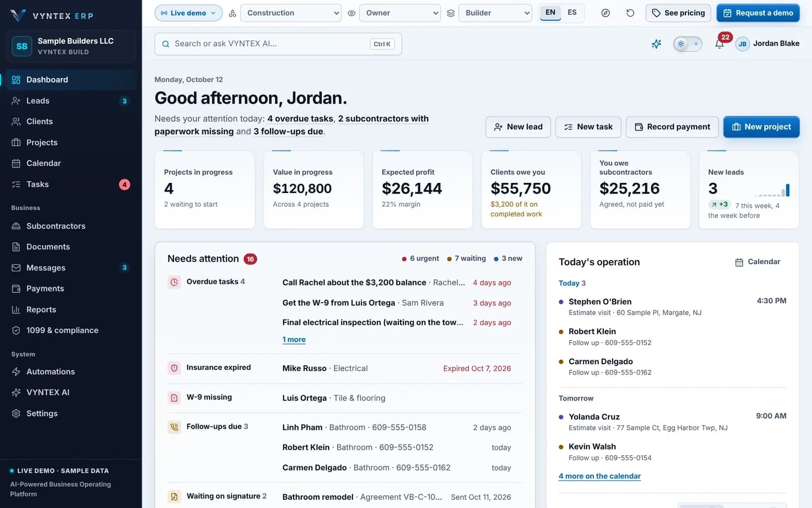Click the Waiting on signature icon
The width and height of the screenshot is (812, 508).
[174, 497]
